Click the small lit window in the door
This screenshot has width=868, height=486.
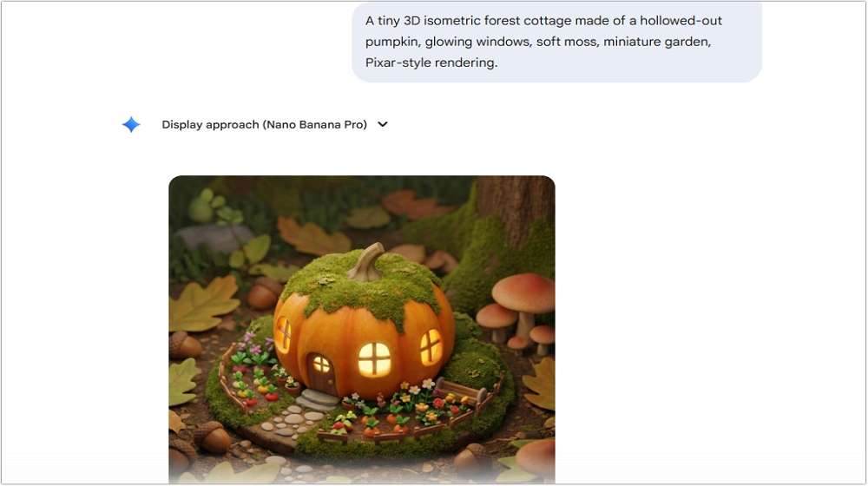[321, 364]
